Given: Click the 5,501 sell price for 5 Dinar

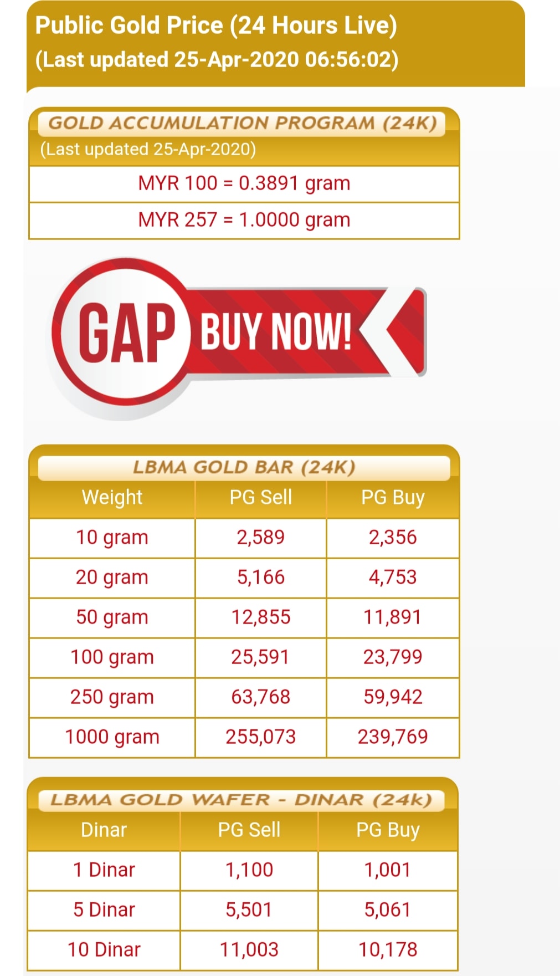Looking at the screenshot, I should (249, 910).
